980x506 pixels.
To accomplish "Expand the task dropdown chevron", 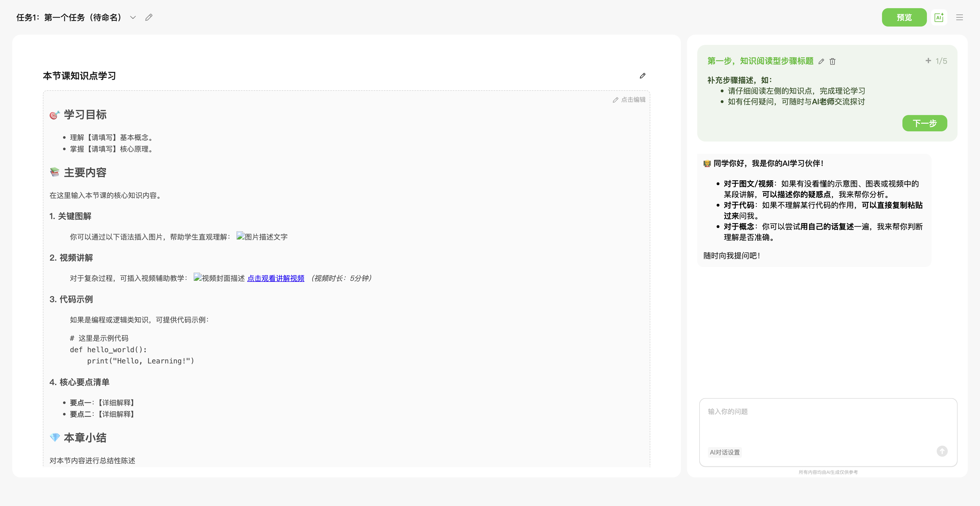I will point(133,18).
